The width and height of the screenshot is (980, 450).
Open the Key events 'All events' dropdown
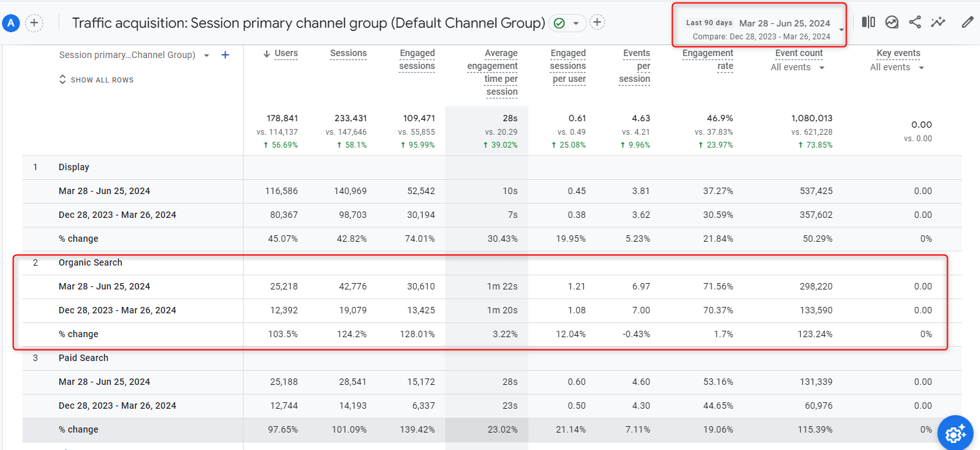pos(897,68)
